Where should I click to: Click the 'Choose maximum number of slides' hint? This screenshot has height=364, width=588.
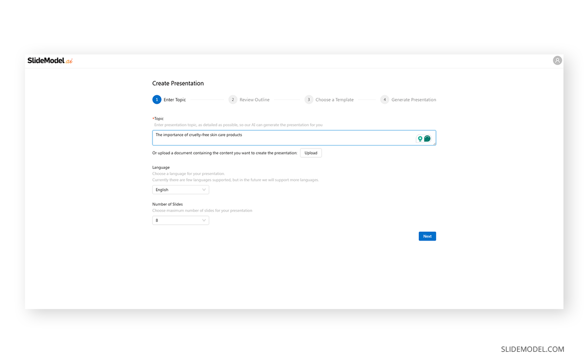point(202,211)
